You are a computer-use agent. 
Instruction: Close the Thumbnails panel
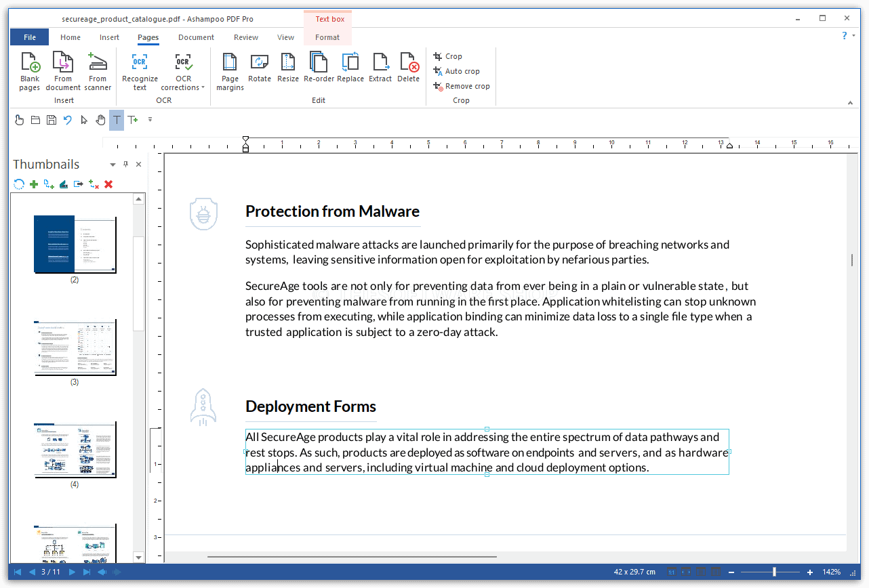pos(138,164)
